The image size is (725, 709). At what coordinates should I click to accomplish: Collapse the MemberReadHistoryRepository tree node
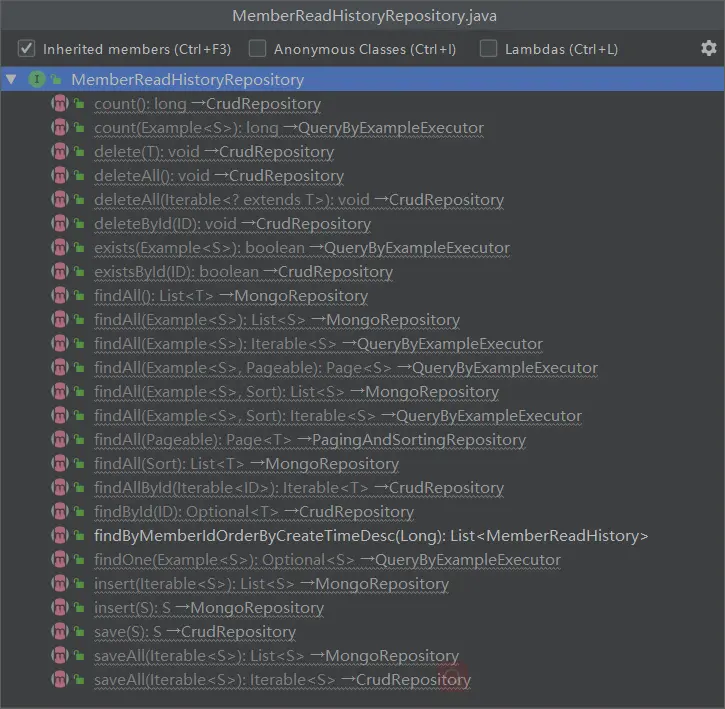point(11,80)
